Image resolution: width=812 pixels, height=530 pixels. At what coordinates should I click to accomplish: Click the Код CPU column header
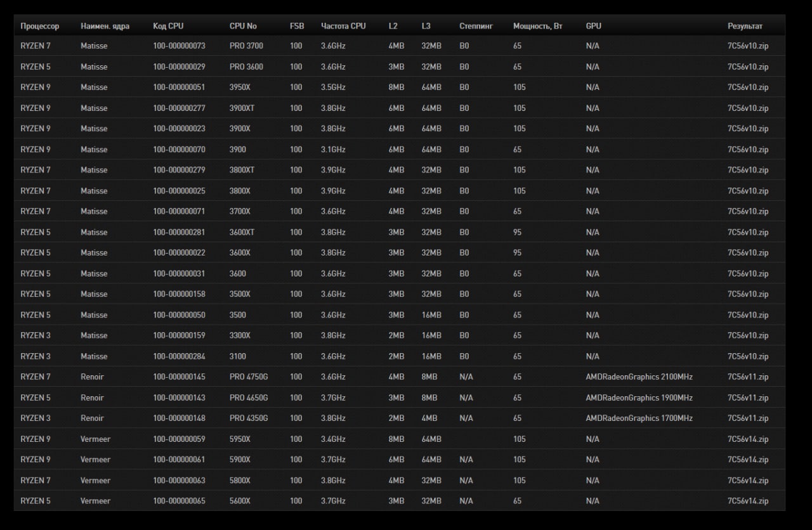click(x=168, y=26)
